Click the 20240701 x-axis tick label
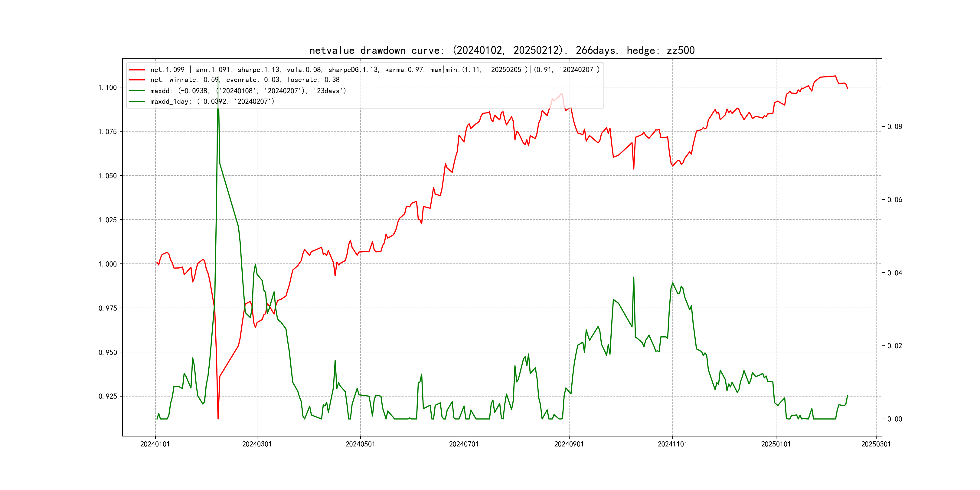Image resolution: width=980 pixels, height=490 pixels. point(463,444)
